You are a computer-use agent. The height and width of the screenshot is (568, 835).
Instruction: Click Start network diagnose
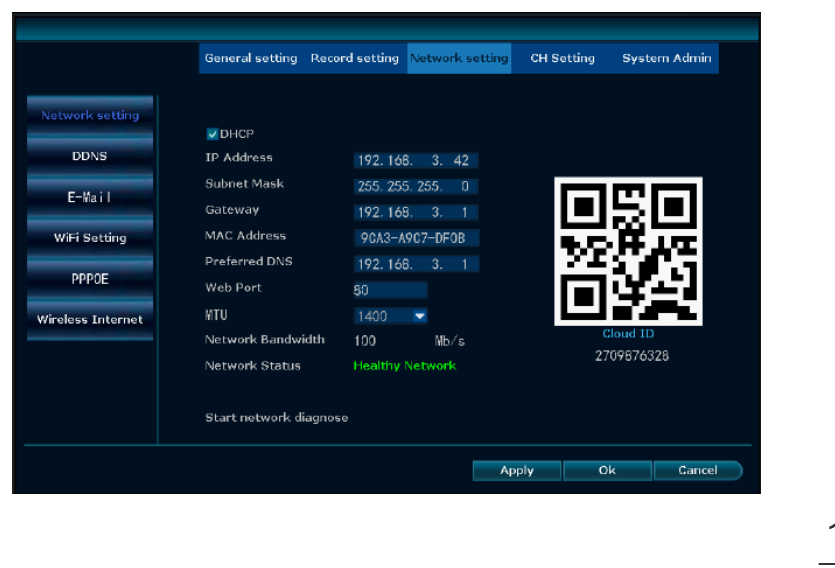pos(276,417)
